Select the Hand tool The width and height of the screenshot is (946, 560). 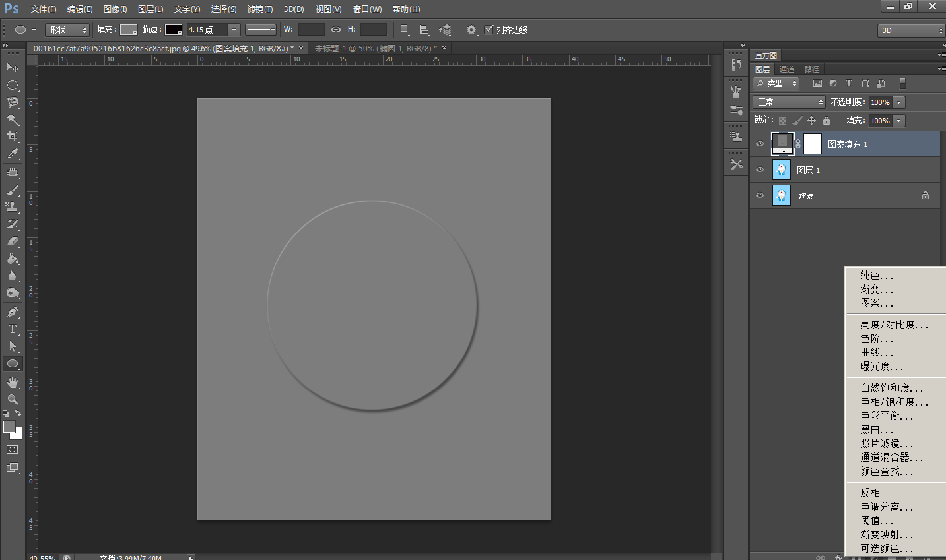pos(13,383)
